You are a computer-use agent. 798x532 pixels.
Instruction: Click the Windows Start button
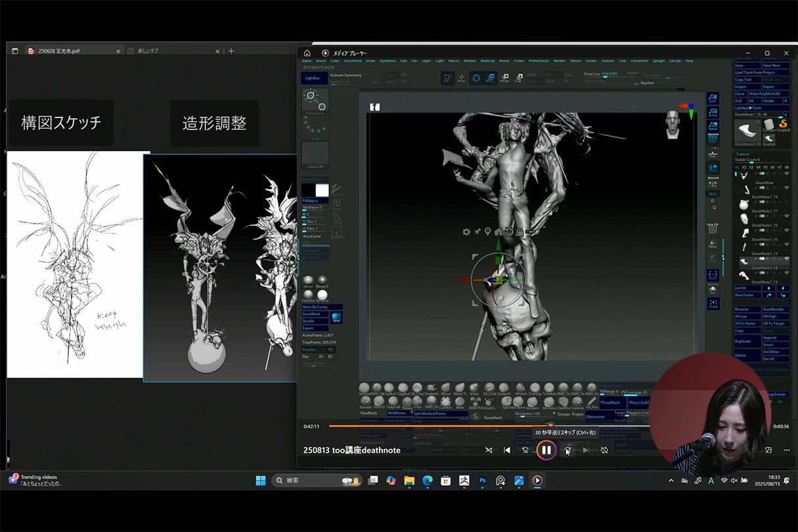(261, 481)
